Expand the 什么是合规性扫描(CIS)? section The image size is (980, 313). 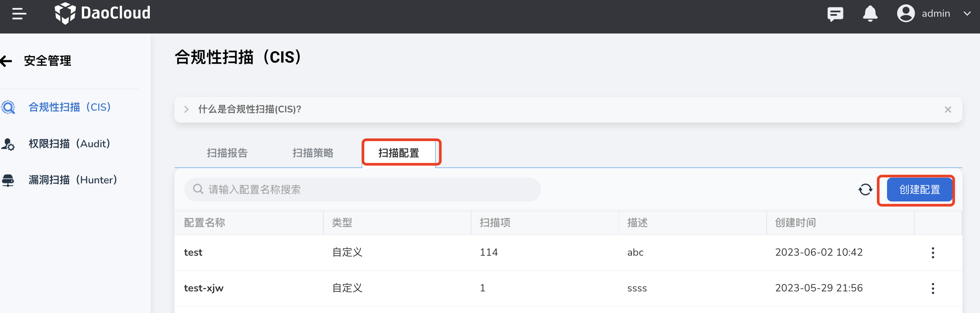[186, 109]
